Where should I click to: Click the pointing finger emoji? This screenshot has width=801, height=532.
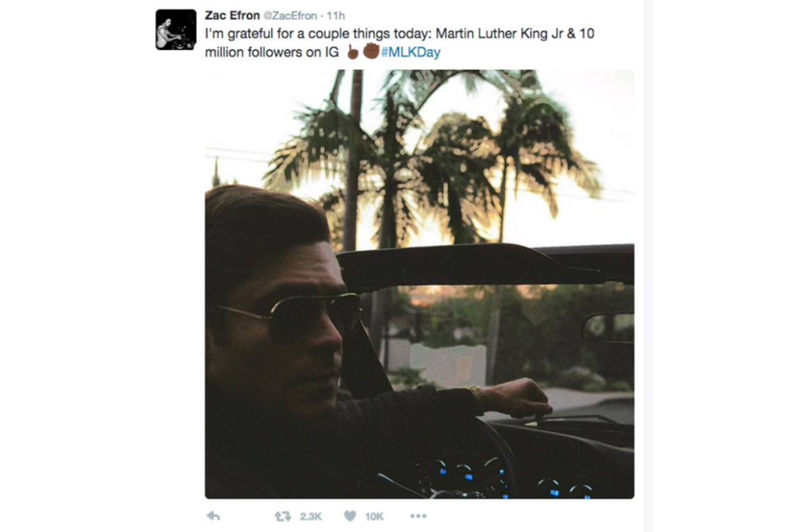(352, 52)
